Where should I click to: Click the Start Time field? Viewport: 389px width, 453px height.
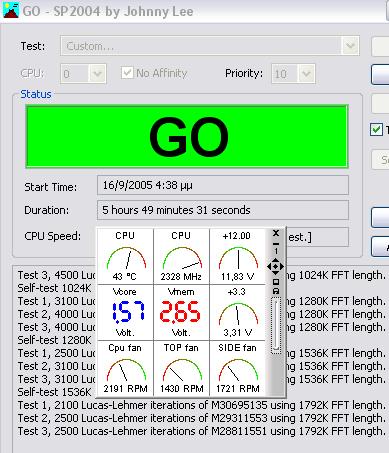point(223,185)
